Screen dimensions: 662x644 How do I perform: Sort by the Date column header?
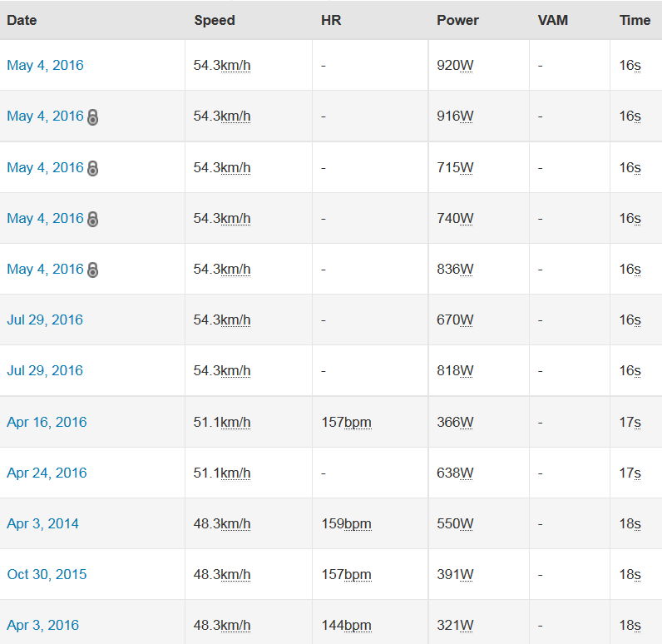click(22, 20)
